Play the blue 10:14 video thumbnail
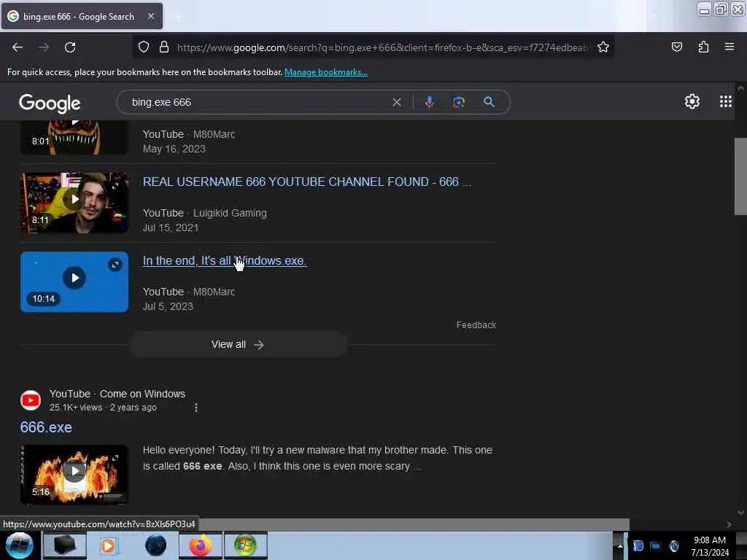The image size is (747, 560). 74,282
